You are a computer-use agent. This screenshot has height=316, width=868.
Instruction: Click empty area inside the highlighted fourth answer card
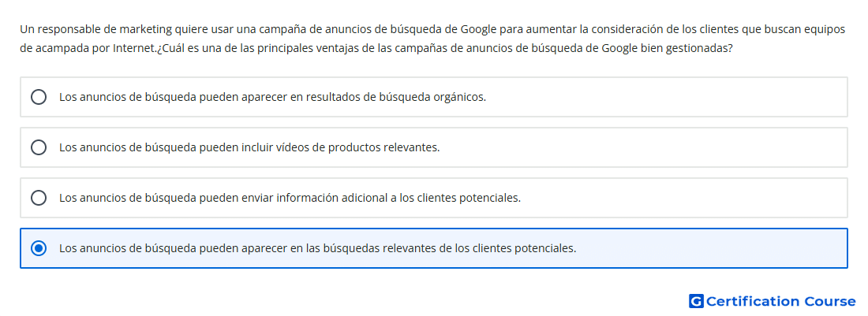point(709,248)
